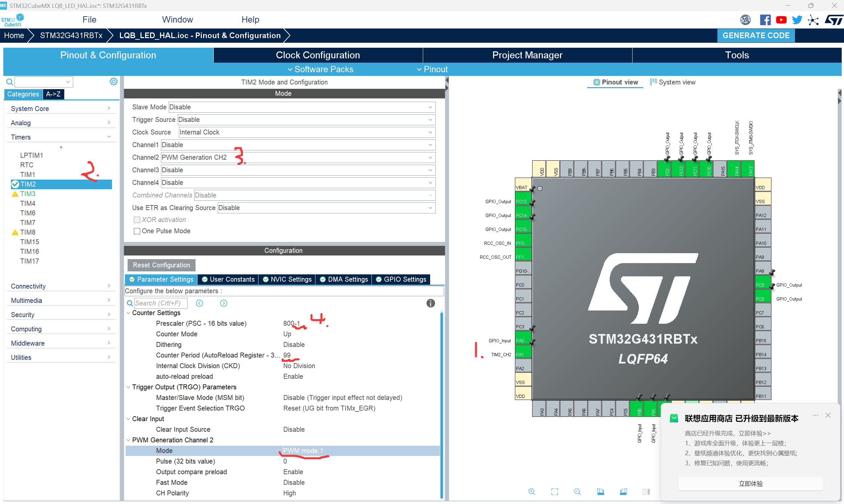Open the Clock Source dropdown
The width and height of the screenshot is (844, 504).
click(x=307, y=132)
